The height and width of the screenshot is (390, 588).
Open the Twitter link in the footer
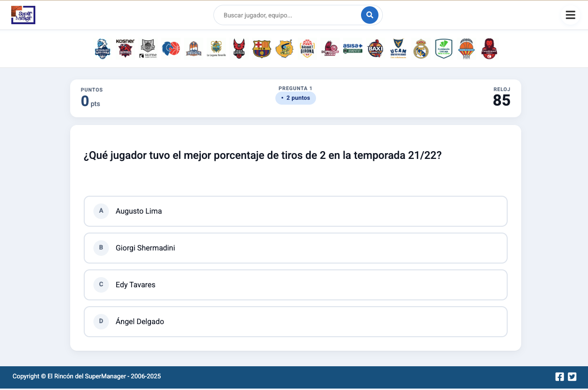point(572,376)
